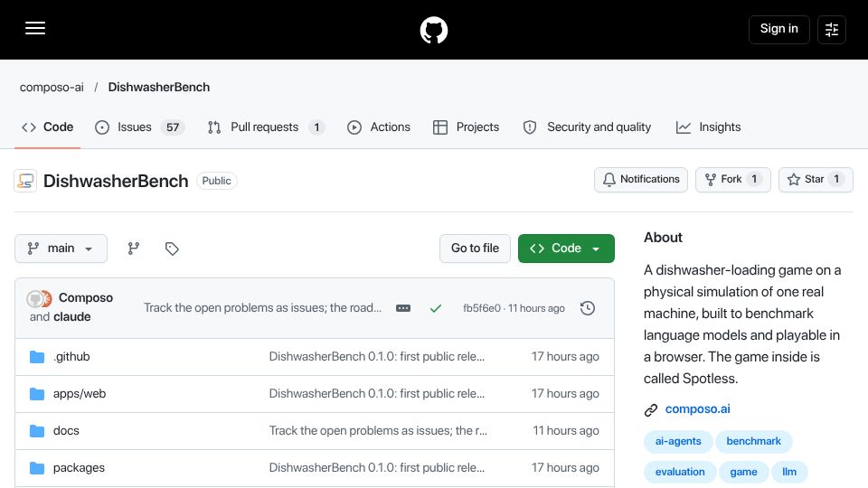Open the composo-ai owner link

(x=52, y=88)
